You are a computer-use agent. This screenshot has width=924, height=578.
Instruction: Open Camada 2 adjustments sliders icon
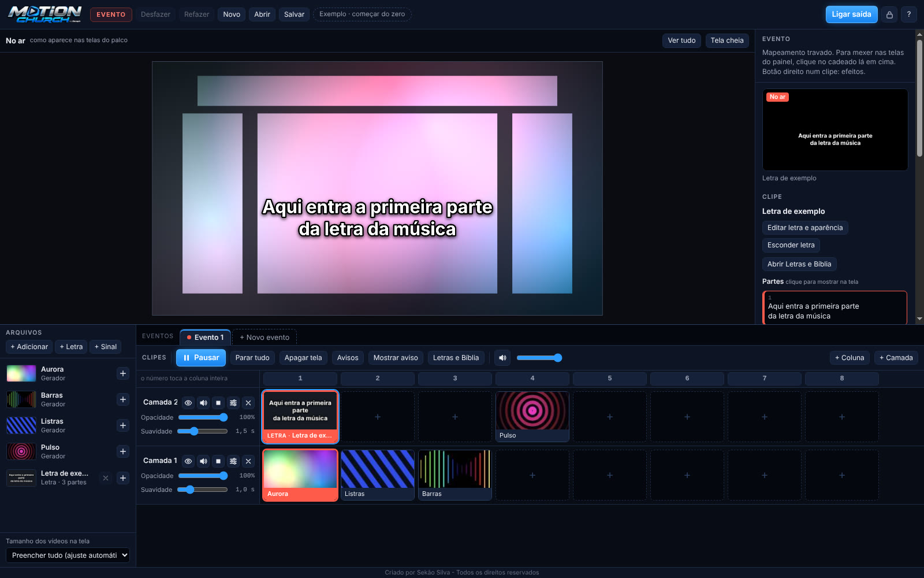[x=233, y=403]
